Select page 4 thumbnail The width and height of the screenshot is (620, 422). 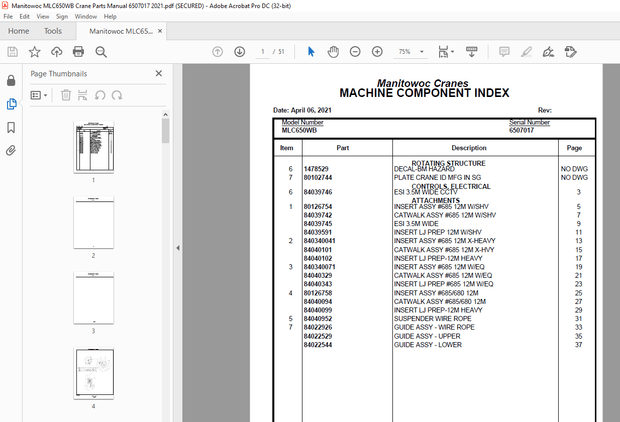tap(94, 373)
